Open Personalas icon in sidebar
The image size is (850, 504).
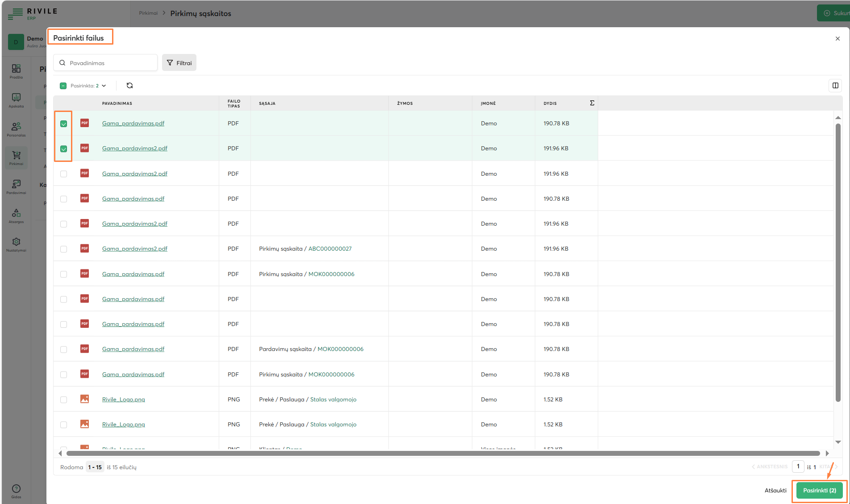tap(17, 129)
